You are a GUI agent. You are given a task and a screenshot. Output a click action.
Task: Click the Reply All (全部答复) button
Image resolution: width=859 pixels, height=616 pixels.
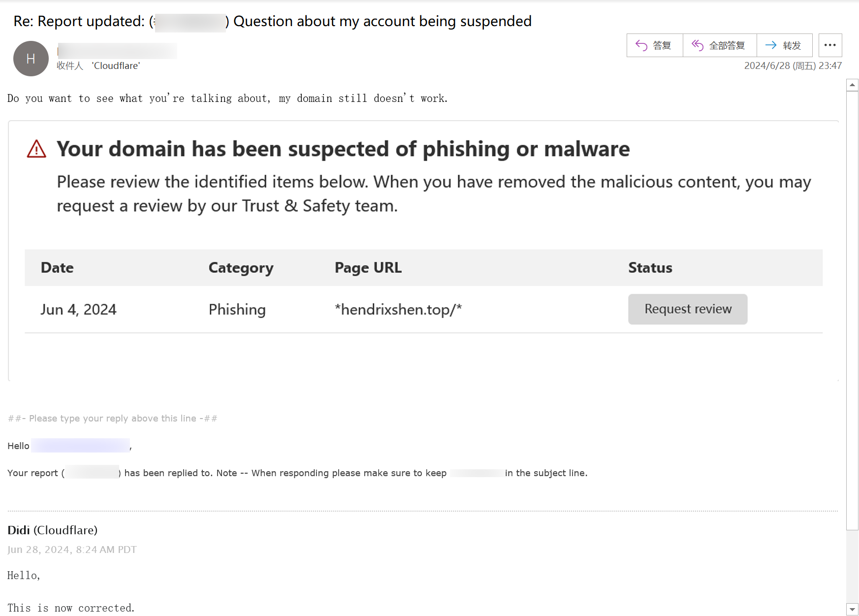click(719, 45)
